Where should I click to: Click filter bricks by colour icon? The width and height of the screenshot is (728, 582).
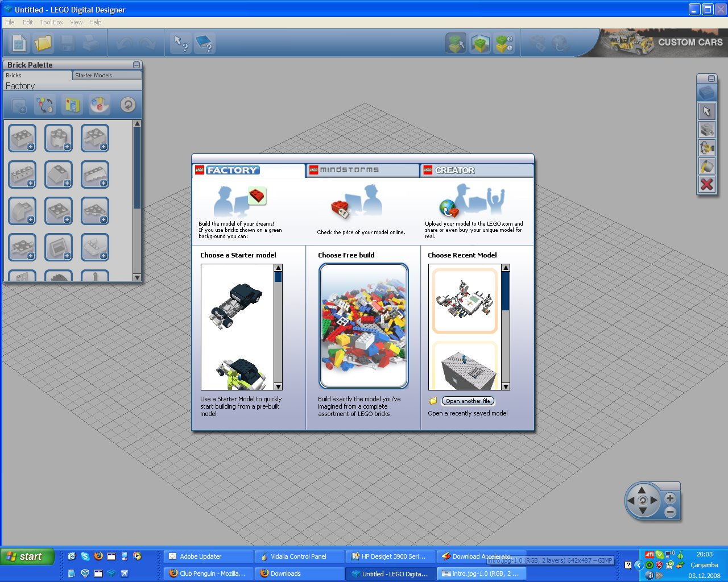45,105
